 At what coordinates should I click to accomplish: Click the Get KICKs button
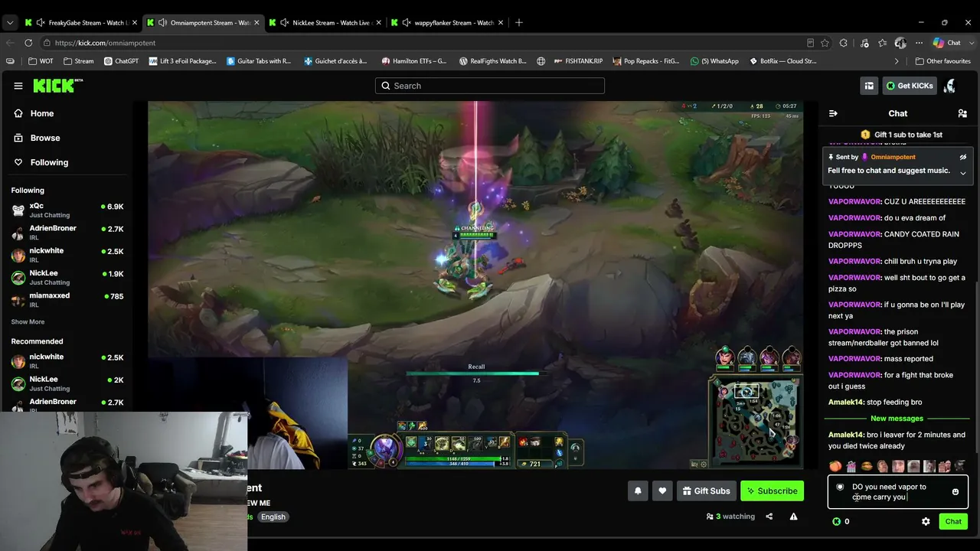tap(910, 86)
